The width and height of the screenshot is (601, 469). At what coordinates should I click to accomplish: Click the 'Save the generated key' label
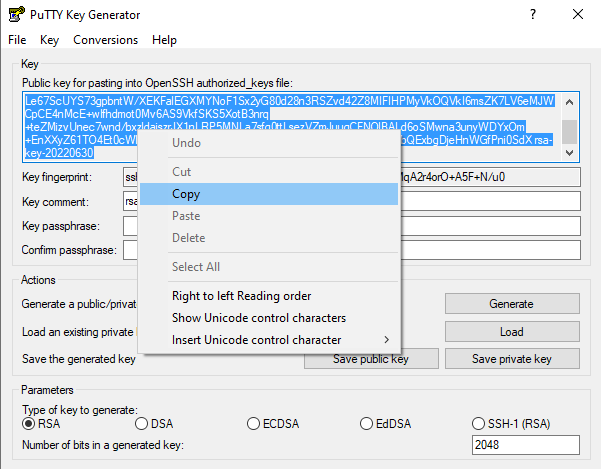(x=79, y=359)
